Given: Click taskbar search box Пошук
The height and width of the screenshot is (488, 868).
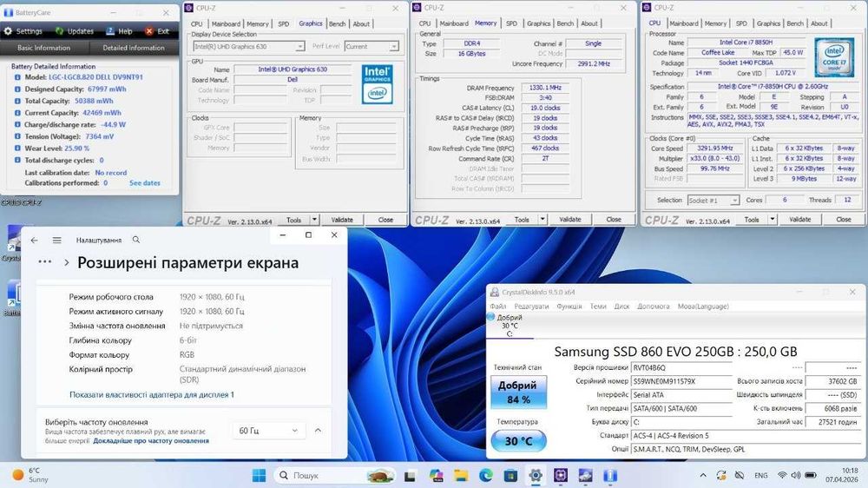Looking at the screenshot, I should click(336, 475).
